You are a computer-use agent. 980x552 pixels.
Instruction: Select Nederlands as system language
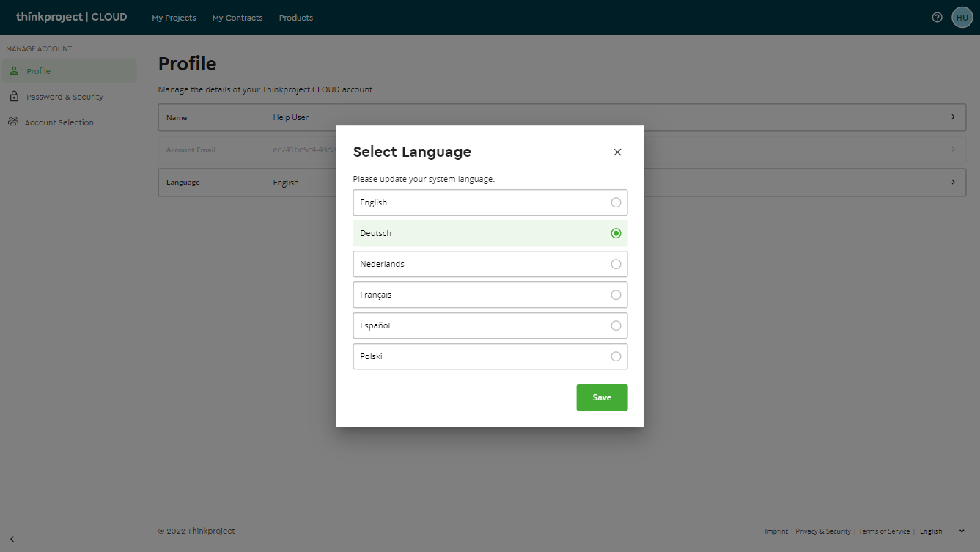coord(490,264)
